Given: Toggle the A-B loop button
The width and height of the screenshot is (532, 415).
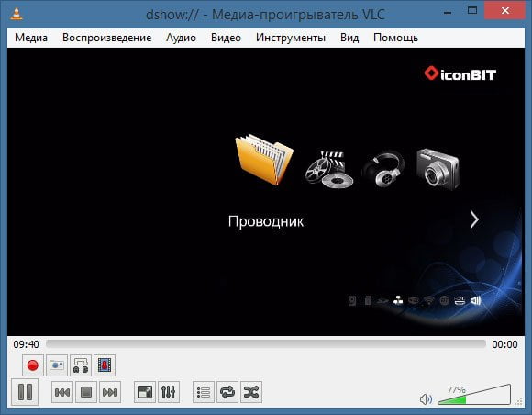Looking at the screenshot, I should point(81,365).
